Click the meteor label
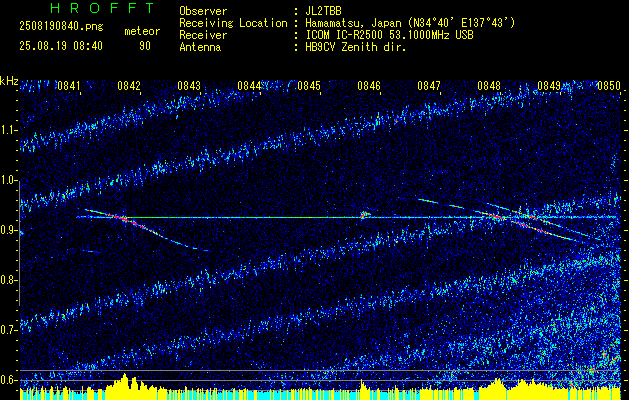Image resolution: width=629 pixels, height=400 pixels. pos(142,31)
